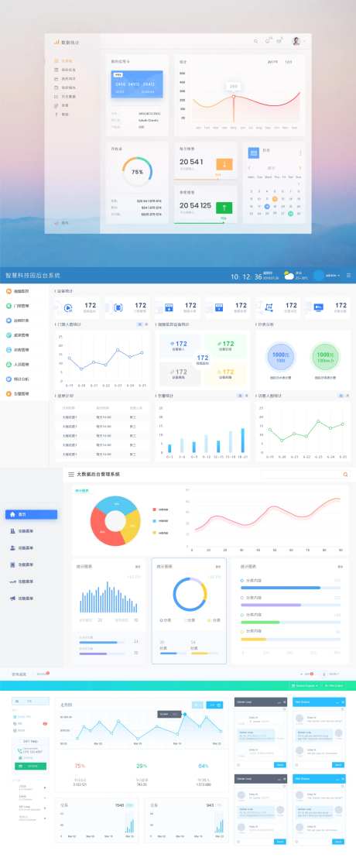This screenshot has height=868, width=356.
Task: Click 更多 link on donut chart 统计图表 card
Action: point(219,567)
